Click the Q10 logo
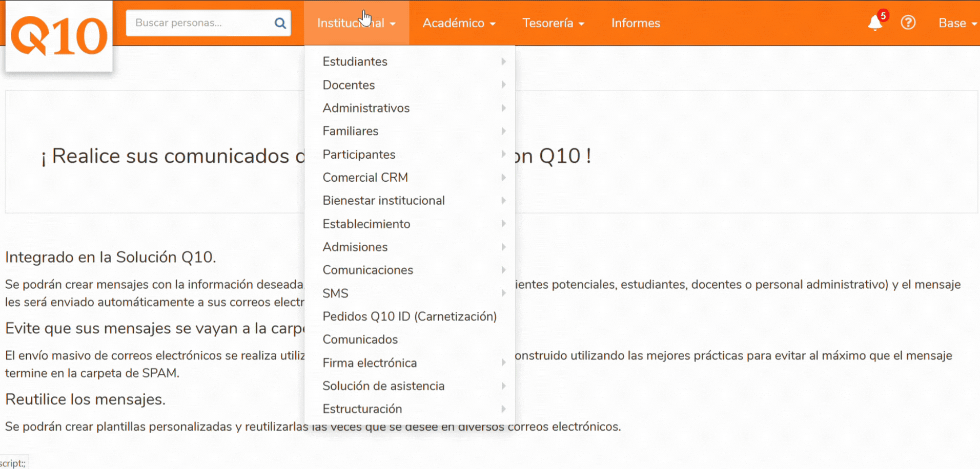This screenshot has height=469, width=980. click(59, 36)
